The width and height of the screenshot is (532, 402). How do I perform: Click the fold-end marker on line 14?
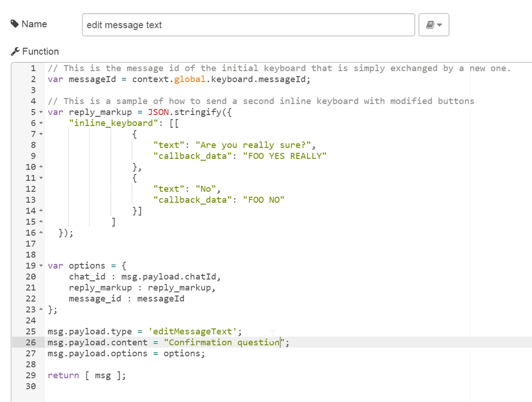pos(41,211)
